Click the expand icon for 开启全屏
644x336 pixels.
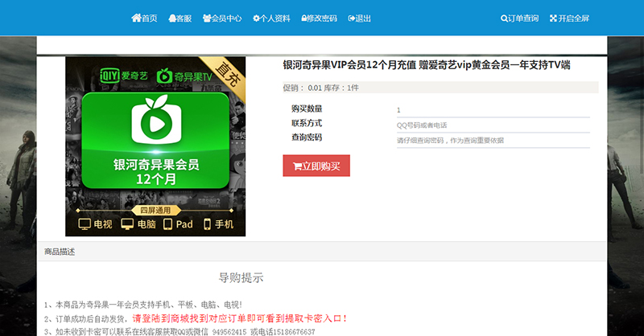(x=553, y=18)
